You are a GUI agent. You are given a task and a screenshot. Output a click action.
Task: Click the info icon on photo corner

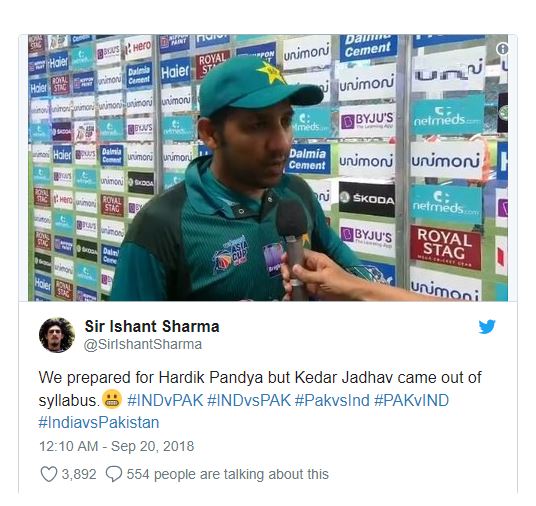502,49
